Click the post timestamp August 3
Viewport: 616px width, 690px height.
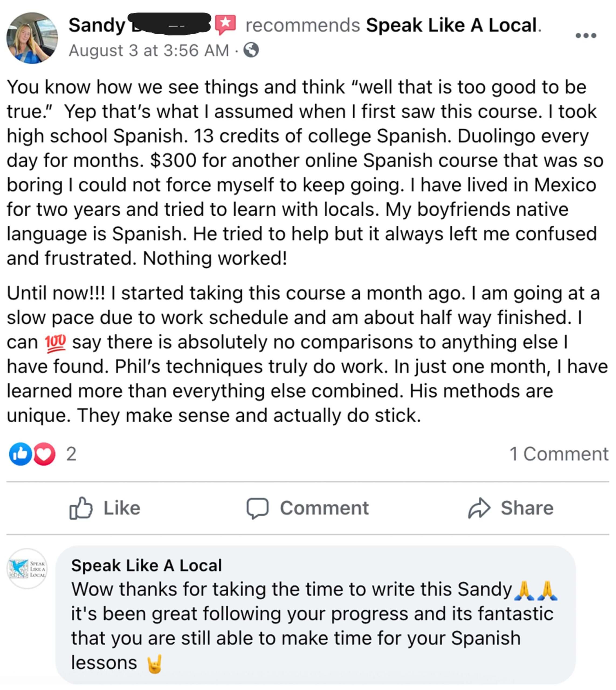pyautogui.click(x=149, y=51)
